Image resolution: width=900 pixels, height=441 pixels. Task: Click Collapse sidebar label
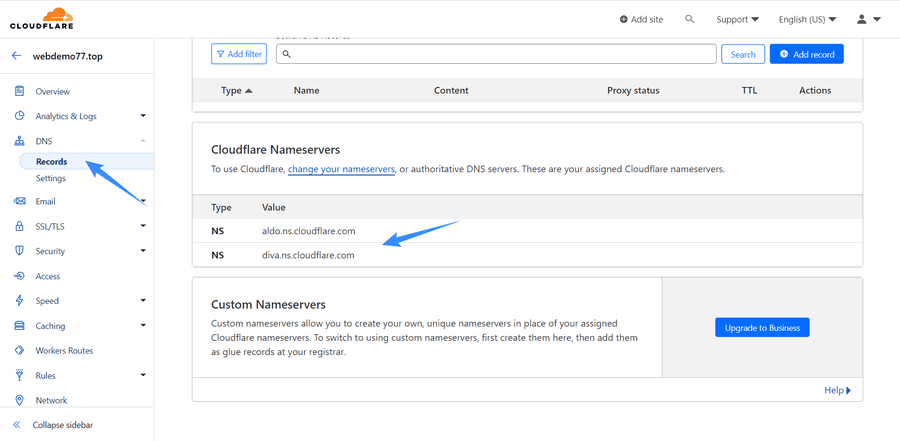point(63,425)
